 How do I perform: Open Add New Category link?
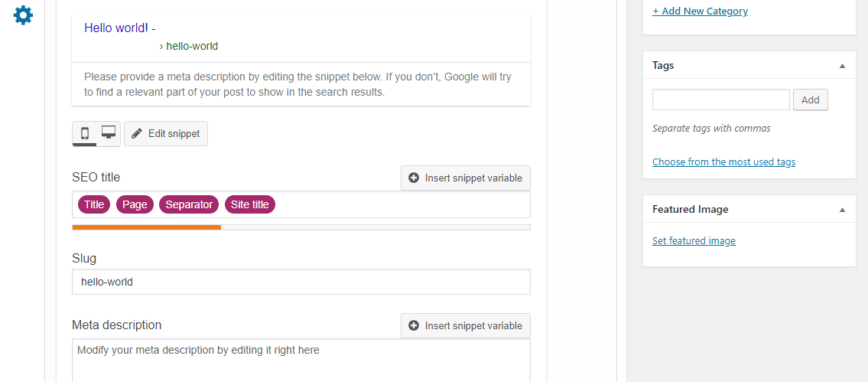pyautogui.click(x=700, y=11)
